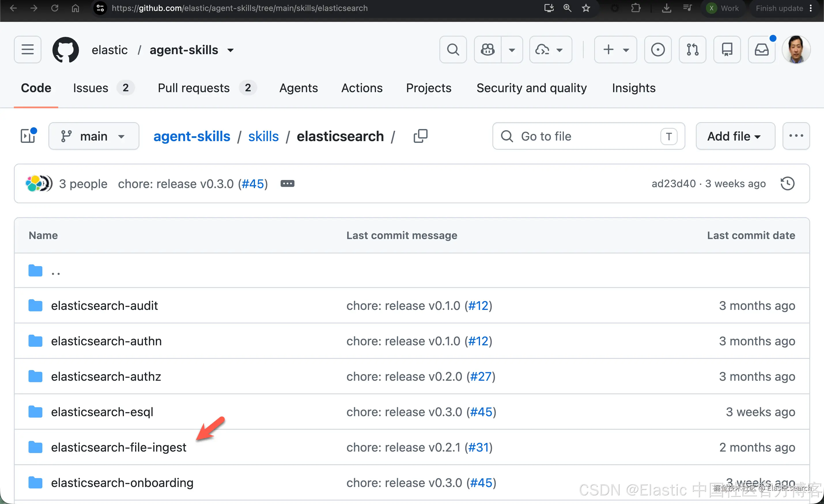The width and height of the screenshot is (824, 504).
Task: Copy the elasticsearch path to clipboard
Action: point(420,136)
